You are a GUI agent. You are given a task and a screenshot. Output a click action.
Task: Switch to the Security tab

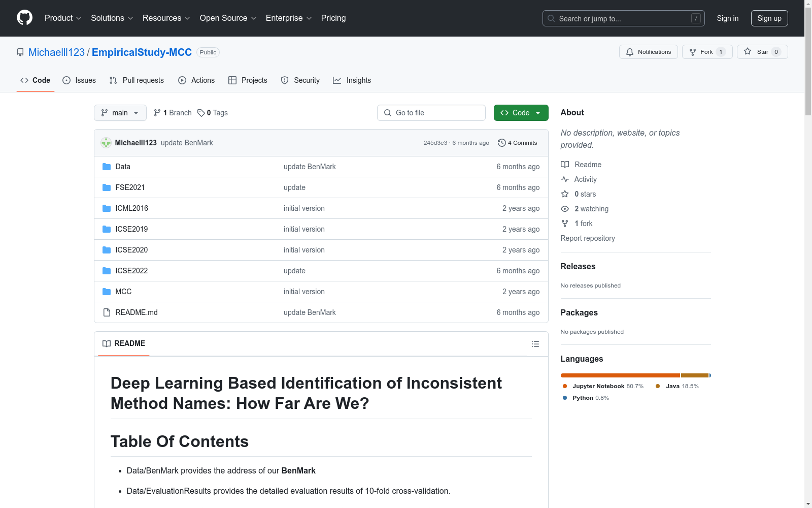tap(300, 80)
